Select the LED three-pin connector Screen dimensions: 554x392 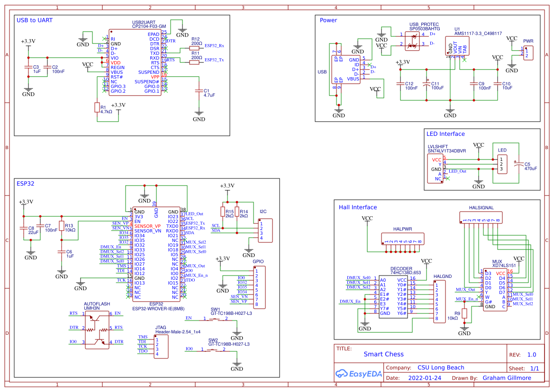(502, 164)
